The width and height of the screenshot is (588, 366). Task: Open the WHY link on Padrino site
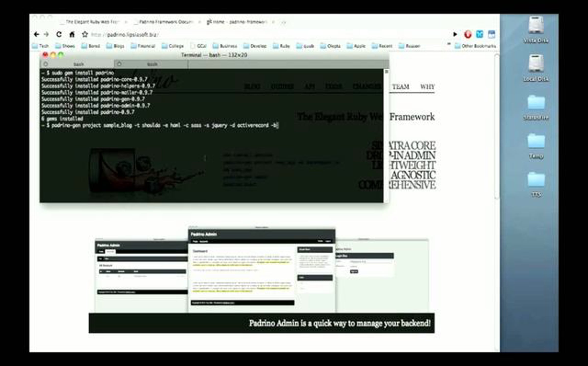click(427, 87)
